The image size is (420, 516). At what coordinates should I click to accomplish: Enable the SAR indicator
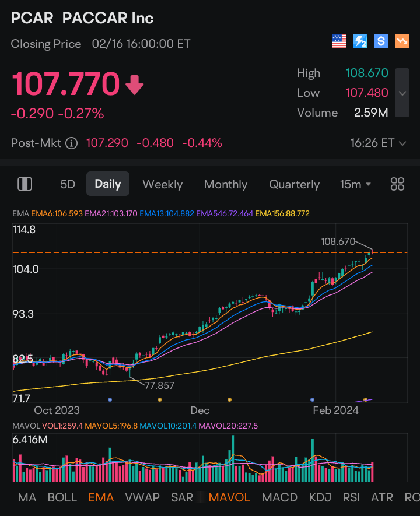click(181, 497)
